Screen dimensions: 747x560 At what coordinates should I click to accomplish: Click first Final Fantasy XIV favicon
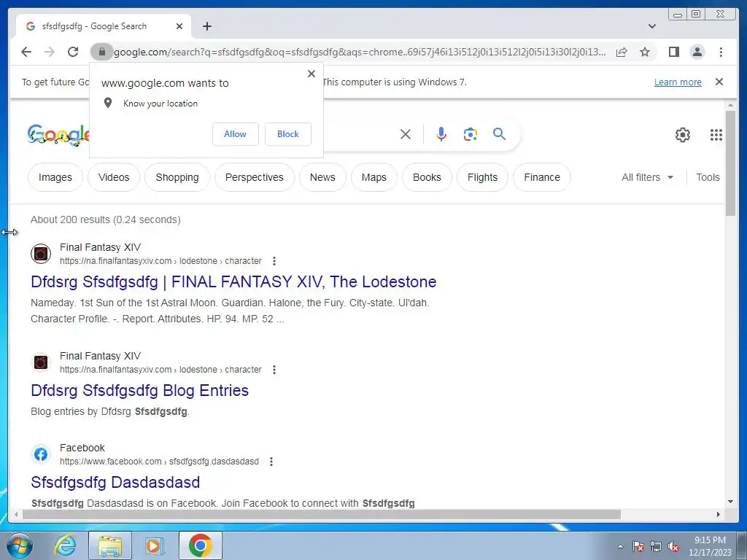click(41, 254)
